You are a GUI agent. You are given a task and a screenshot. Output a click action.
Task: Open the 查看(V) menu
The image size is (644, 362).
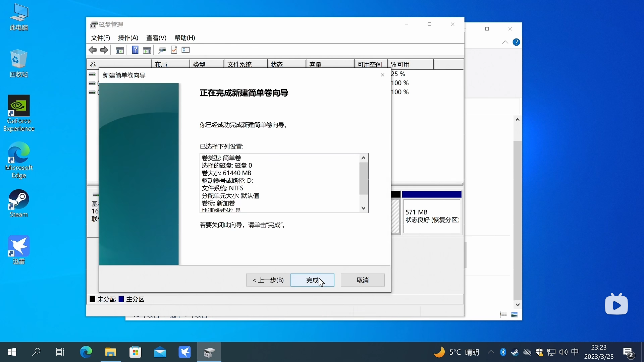(x=156, y=38)
